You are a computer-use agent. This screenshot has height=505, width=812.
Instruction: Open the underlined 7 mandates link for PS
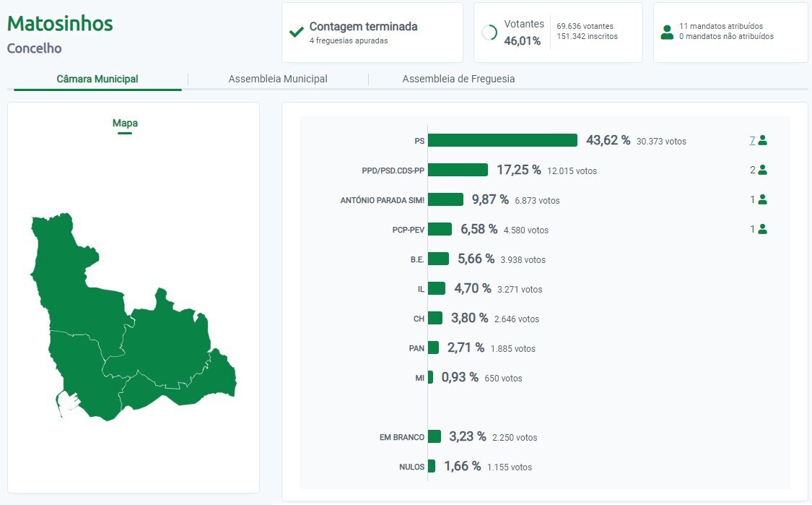pos(753,141)
